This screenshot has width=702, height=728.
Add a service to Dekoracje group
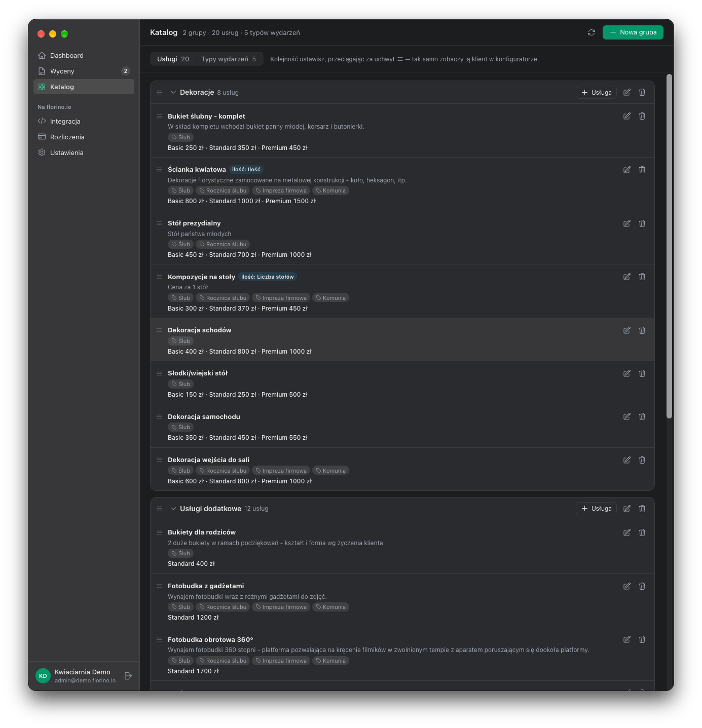[596, 92]
